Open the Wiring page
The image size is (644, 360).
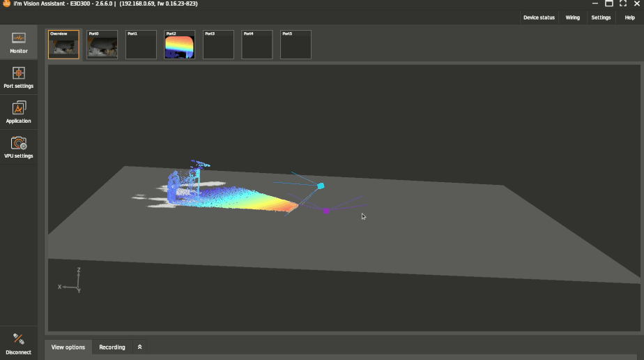coord(572,17)
